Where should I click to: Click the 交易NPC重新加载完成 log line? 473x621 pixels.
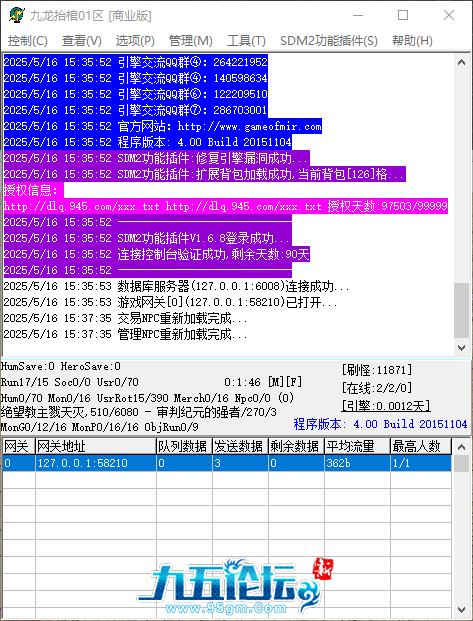tap(126, 318)
